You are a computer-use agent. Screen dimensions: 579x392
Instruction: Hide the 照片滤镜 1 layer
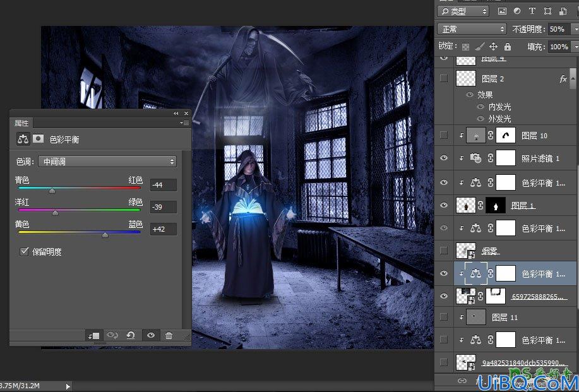click(444, 158)
